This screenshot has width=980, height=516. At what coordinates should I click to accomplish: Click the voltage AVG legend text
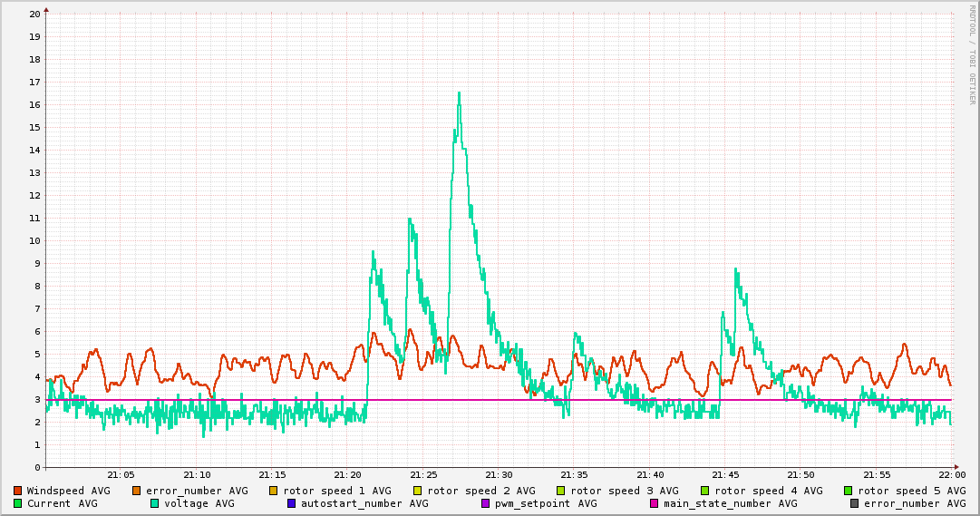point(199,503)
